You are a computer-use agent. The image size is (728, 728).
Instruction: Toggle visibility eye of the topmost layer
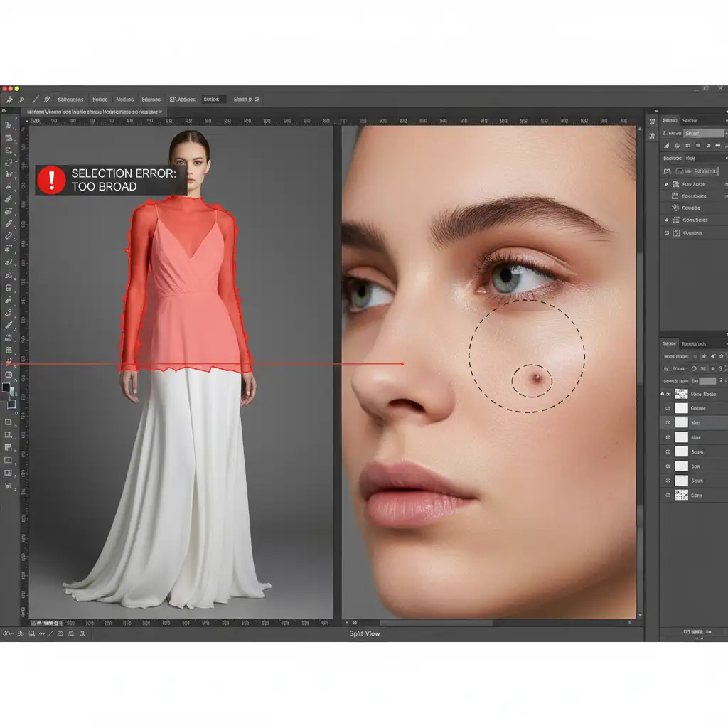tap(667, 394)
